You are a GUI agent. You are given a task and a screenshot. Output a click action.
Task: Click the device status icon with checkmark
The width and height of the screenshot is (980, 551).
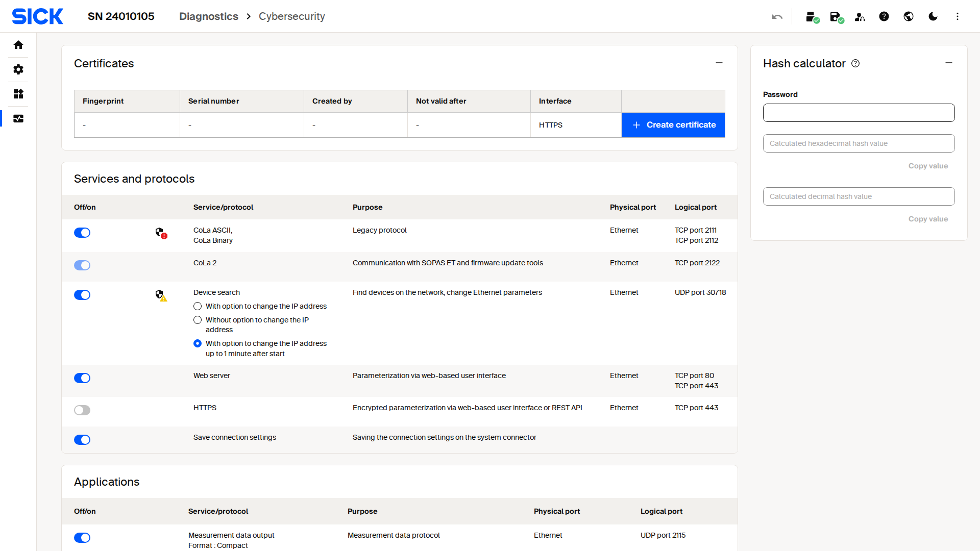click(x=812, y=17)
